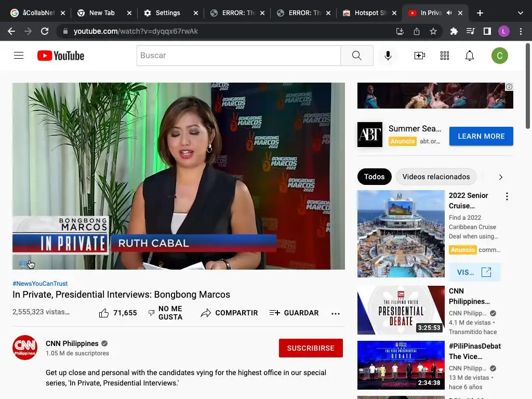Start voice search with microphone icon
The image size is (532, 399).
pos(388,55)
